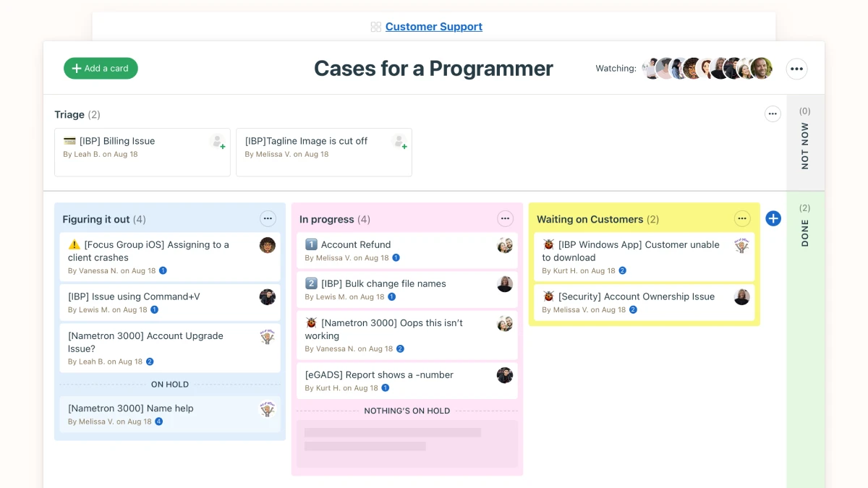
Task: Open the In progress column options menu
Action: [x=505, y=218]
